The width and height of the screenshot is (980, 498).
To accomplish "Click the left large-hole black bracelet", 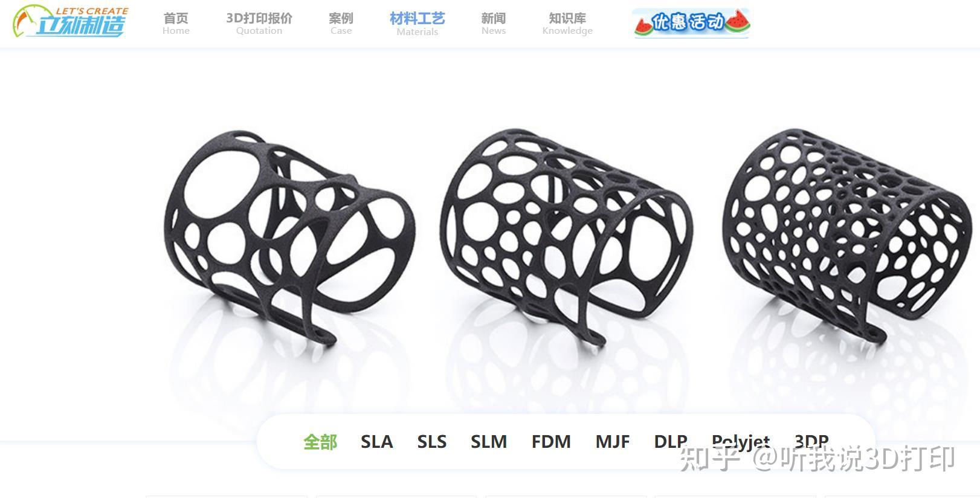I will 289,236.
